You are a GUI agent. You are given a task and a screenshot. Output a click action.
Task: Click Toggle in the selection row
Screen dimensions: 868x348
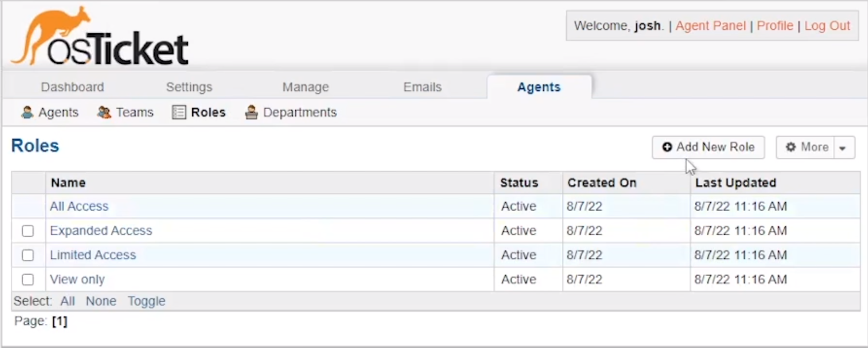[x=146, y=301]
